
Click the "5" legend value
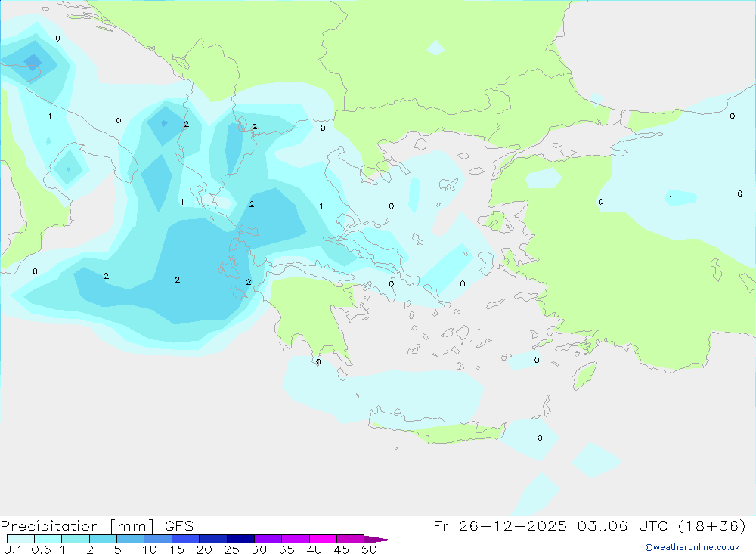pyautogui.click(x=117, y=549)
